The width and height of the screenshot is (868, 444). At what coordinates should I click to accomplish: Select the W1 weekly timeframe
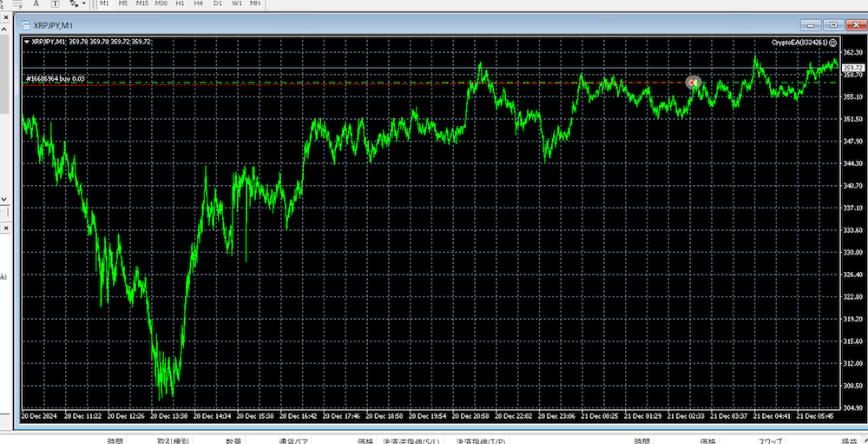tap(236, 3)
